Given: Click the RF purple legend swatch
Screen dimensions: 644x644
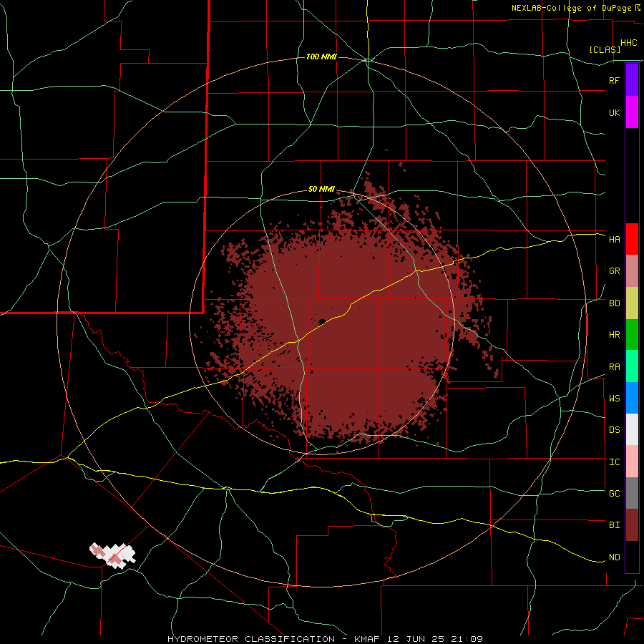Looking at the screenshot, I should 632,80.
